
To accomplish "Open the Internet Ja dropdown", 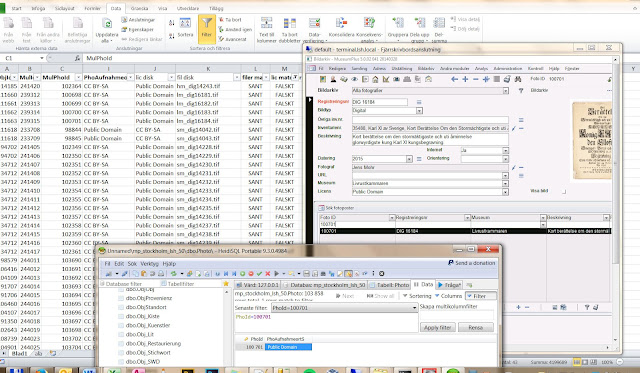I will point(505,151).
